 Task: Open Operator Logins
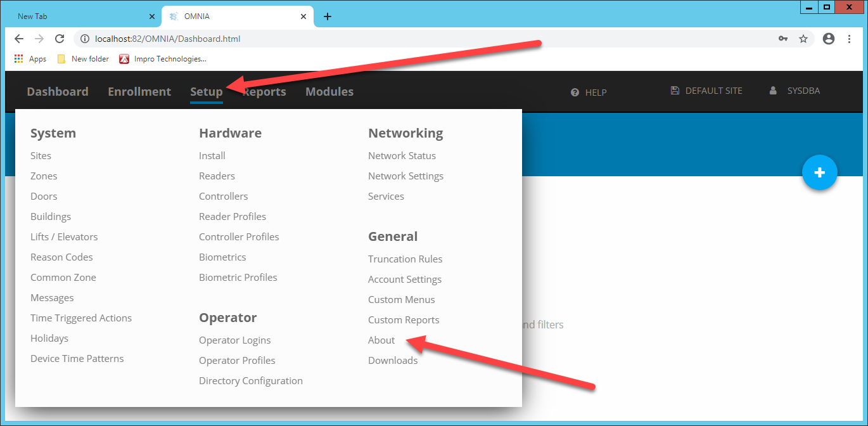click(235, 340)
